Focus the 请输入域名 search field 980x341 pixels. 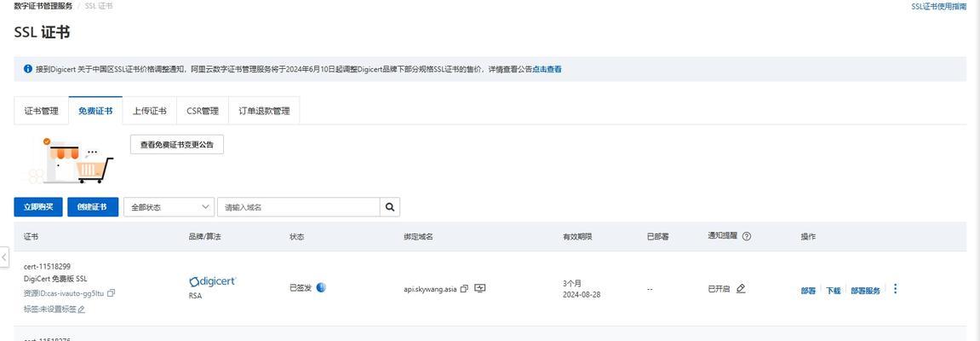(x=299, y=207)
